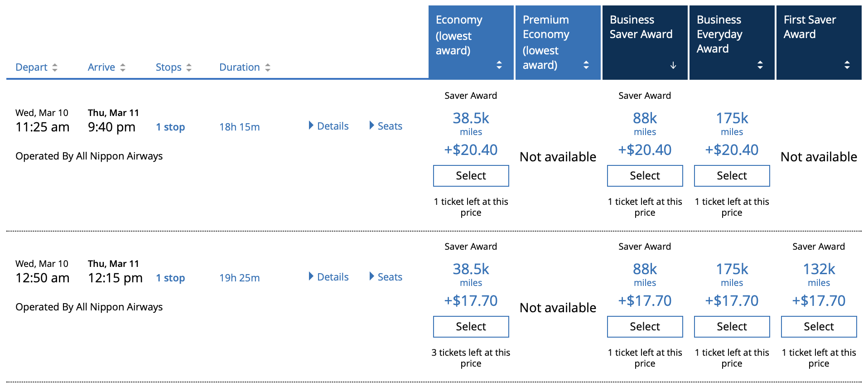Sort Premium Economy column arrows icon

coord(586,65)
